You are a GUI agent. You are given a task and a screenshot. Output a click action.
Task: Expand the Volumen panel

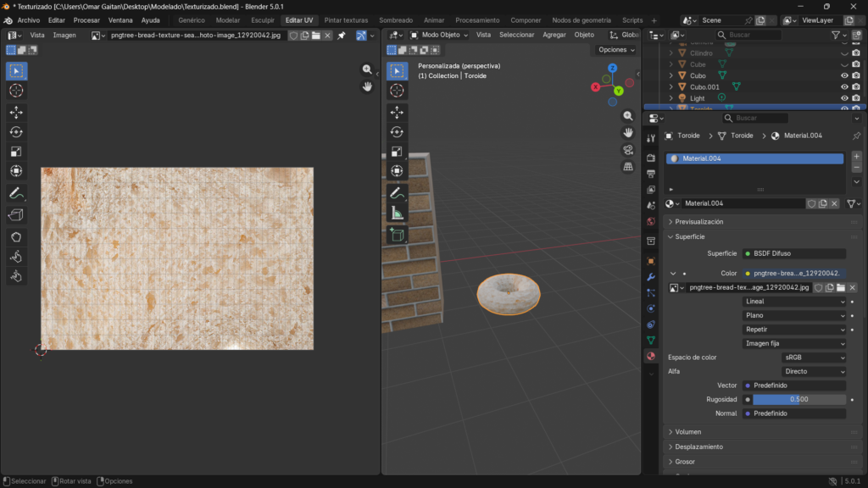688,431
